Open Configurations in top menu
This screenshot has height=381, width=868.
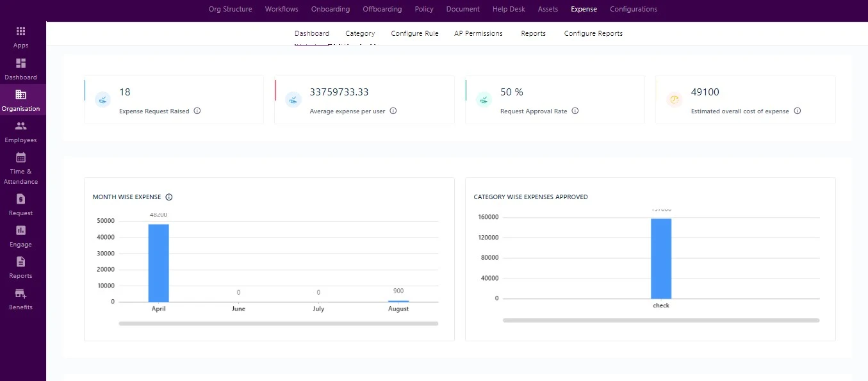[634, 9]
